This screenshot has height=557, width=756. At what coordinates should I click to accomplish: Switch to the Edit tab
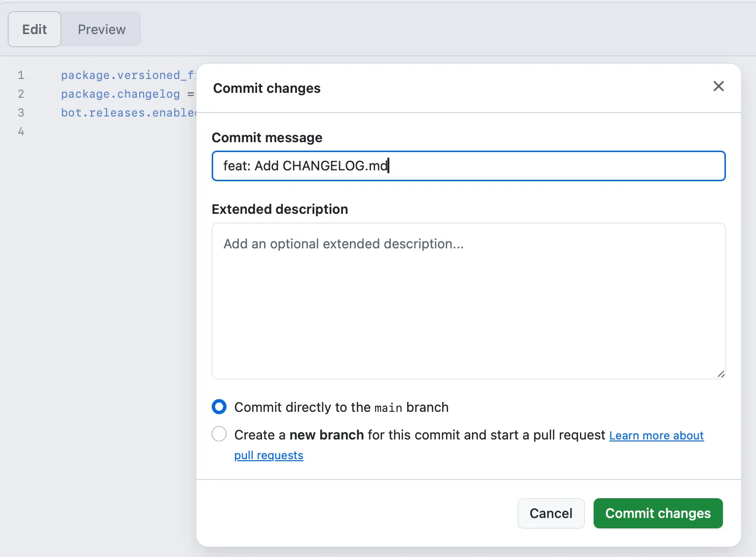[34, 29]
